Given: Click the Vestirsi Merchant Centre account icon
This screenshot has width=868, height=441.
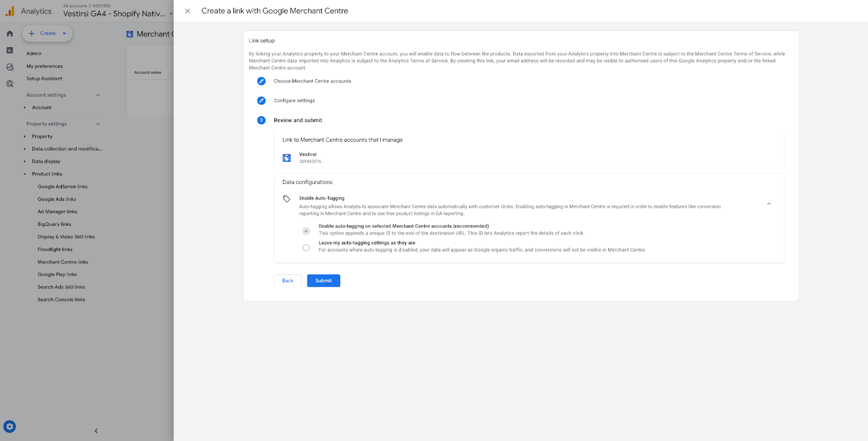Looking at the screenshot, I should [287, 158].
